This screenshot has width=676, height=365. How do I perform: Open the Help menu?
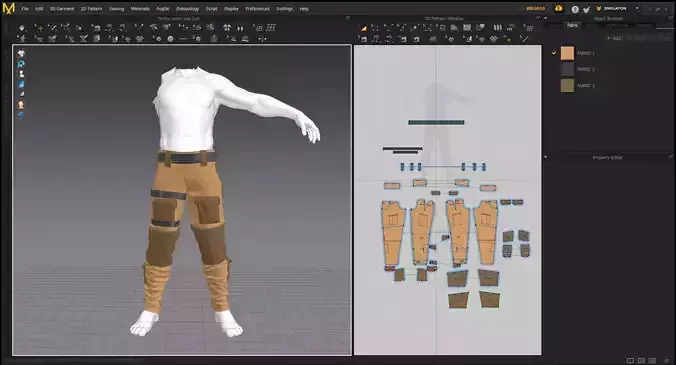[304, 9]
